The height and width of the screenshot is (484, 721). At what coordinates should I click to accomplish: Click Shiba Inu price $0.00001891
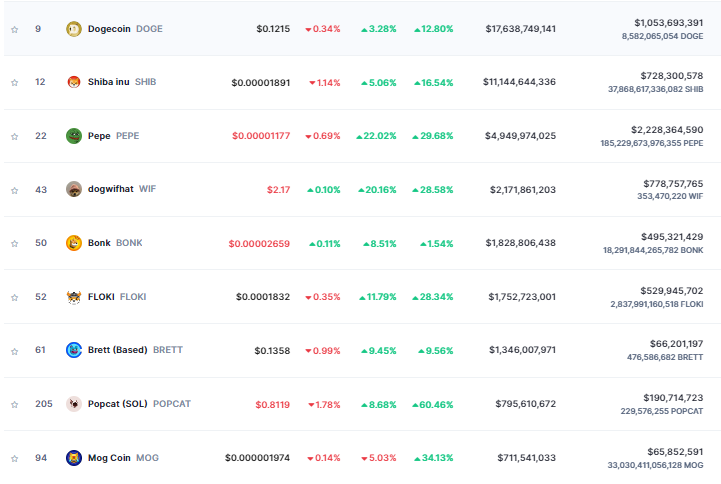pyautogui.click(x=261, y=83)
